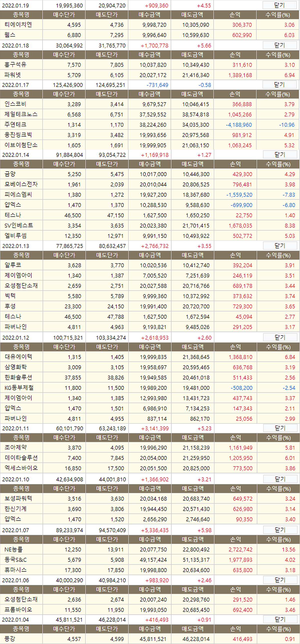Close the 2022.01.10 section
This screenshot has width=300, height=644.
[x=280, y=479]
